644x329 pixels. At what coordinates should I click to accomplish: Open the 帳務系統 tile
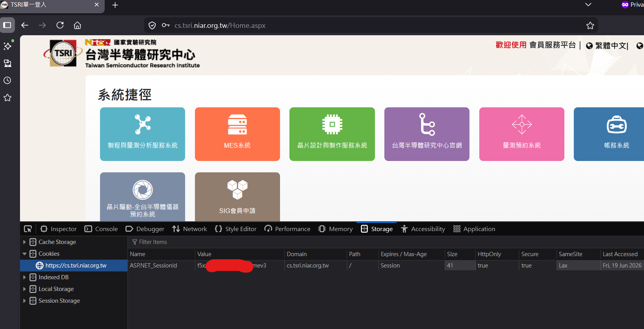point(609,134)
